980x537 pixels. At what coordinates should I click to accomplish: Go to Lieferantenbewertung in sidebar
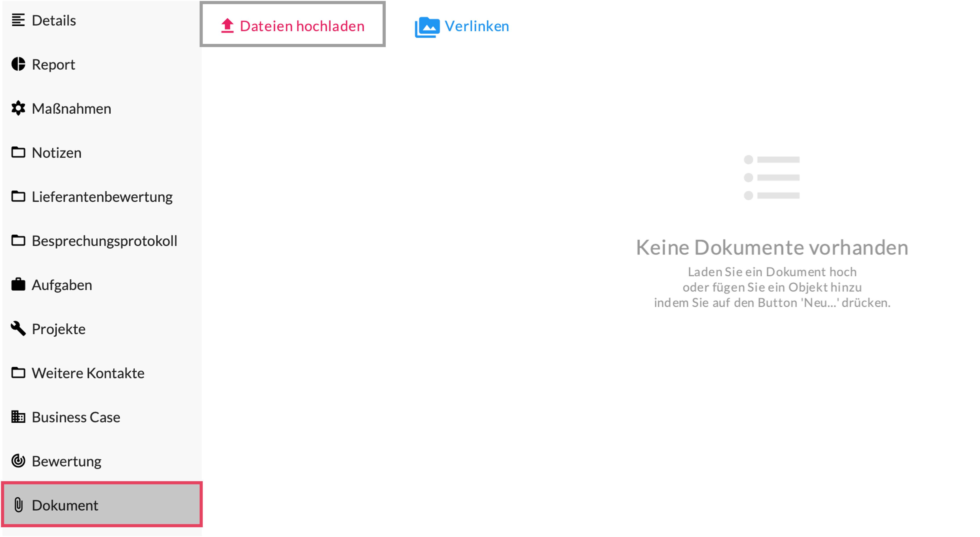[x=102, y=197]
